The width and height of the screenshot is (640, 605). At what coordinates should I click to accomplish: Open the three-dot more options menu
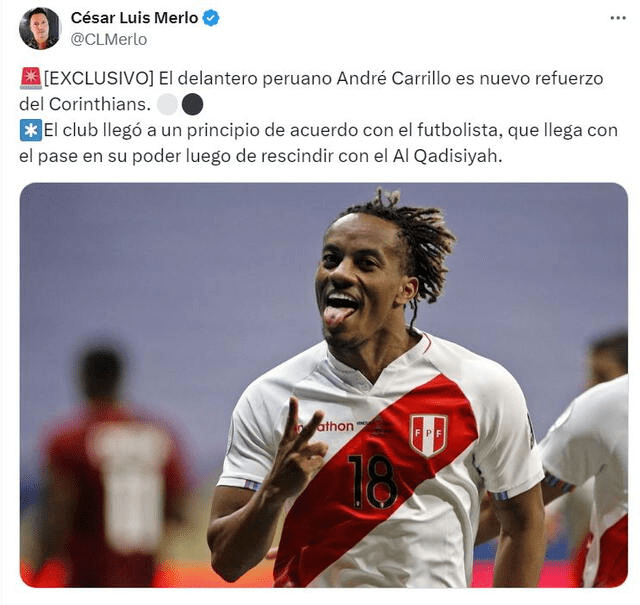pos(618,18)
